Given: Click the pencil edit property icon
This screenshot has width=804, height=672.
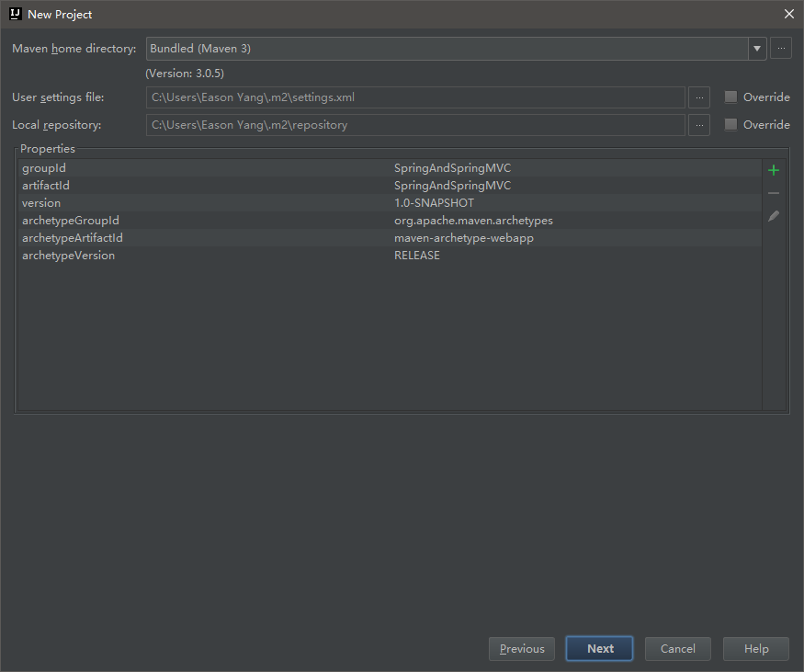Looking at the screenshot, I should coord(774,216).
